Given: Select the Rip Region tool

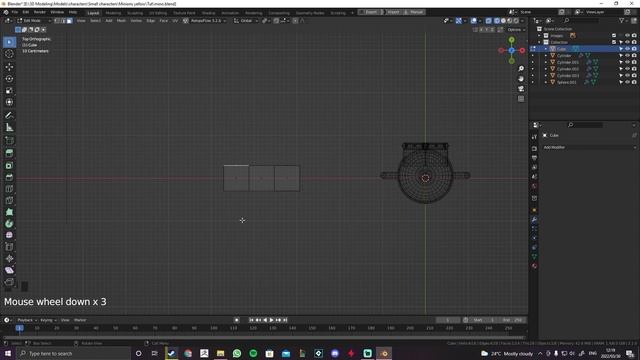Looking at the screenshot, I should coord(9,282).
